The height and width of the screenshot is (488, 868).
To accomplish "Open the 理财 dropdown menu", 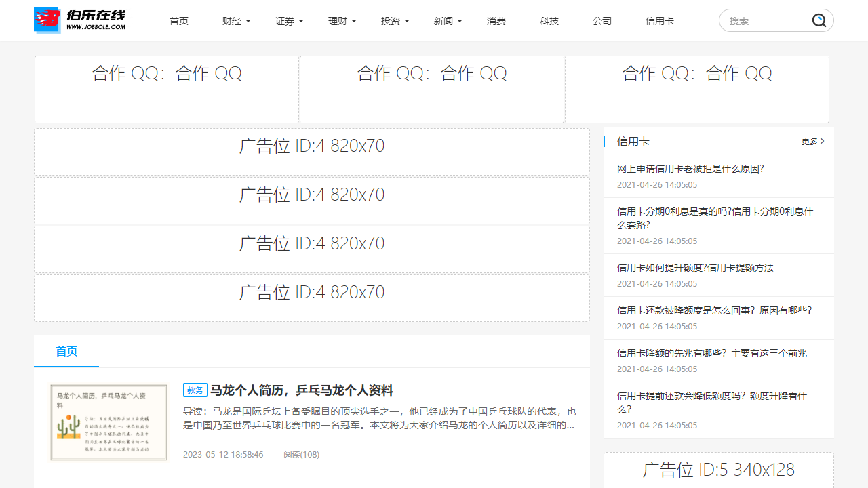I will [x=342, y=21].
